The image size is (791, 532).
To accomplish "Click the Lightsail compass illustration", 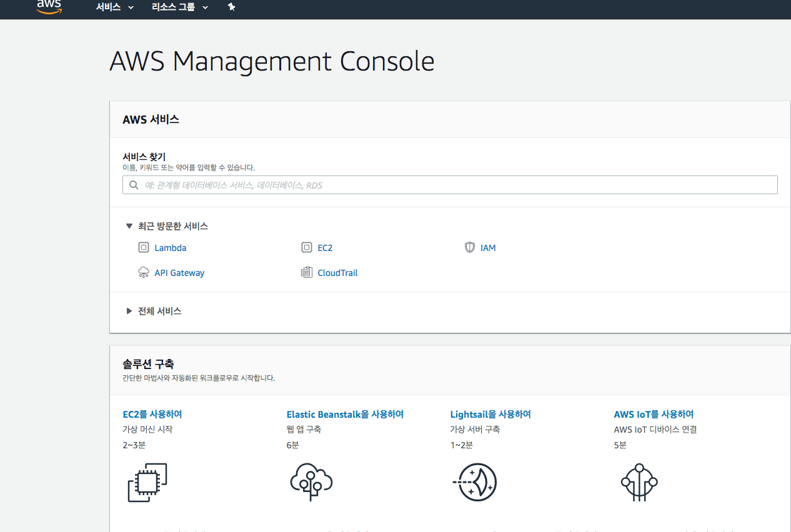I will (474, 482).
